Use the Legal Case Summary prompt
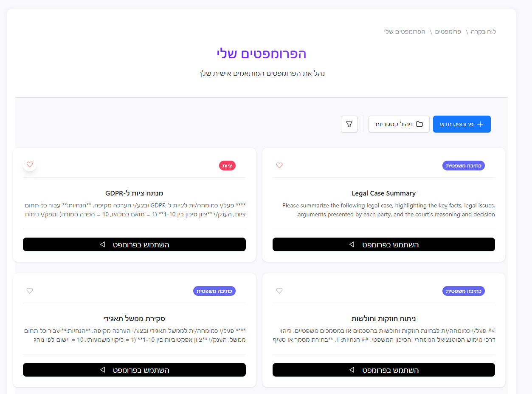 (383, 244)
